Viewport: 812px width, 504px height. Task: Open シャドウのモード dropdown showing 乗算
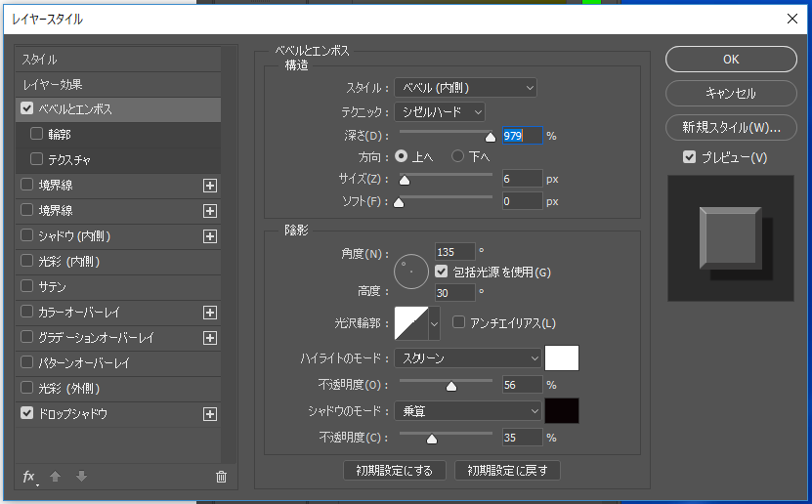[468, 411]
